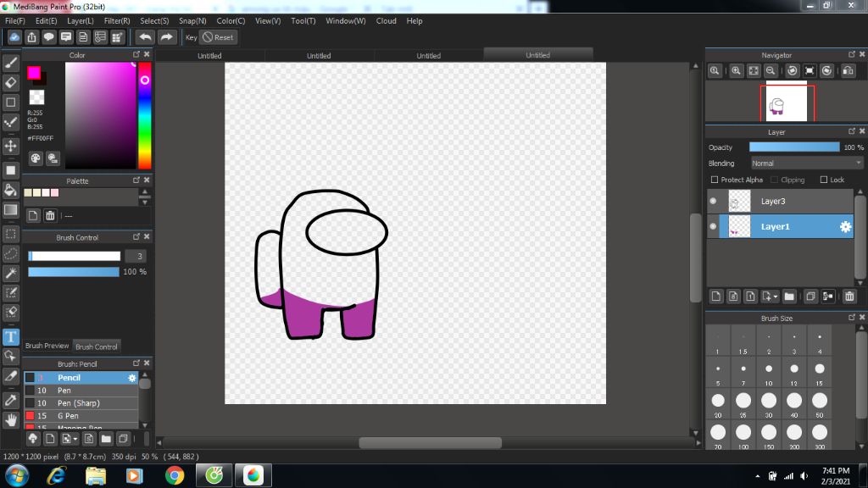This screenshot has width=868, height=488.
Task: Select the Bucket fill tool
Action: point(10,190)
